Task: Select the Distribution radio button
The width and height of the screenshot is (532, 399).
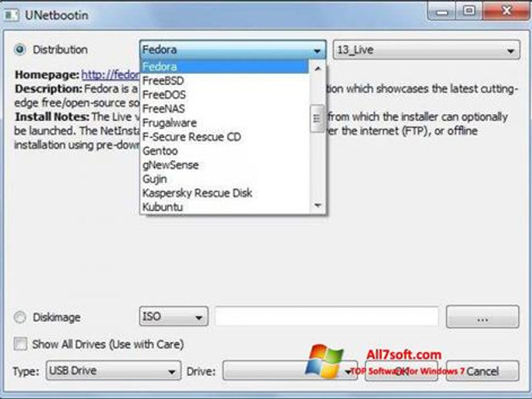Action: click(x=20, y=49)
